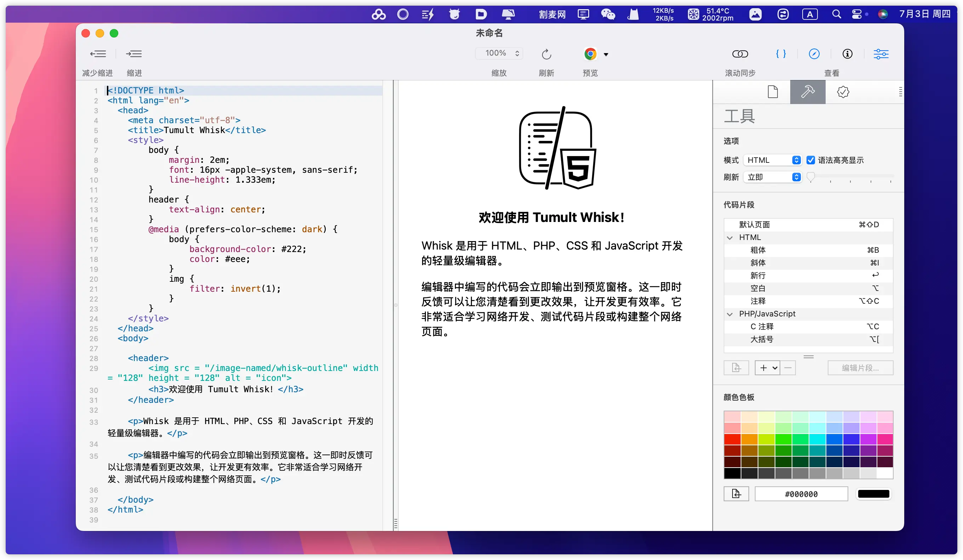Remove snippet using minus button
The height and width of the screenshot is (560, 963).
pos(788,368)
